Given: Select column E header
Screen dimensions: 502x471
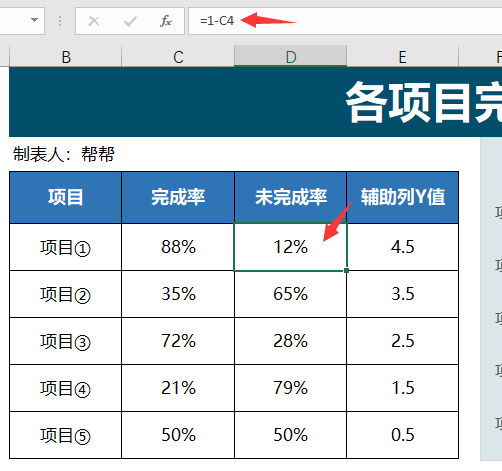Looking at the screenshot, I should (403, 57).
